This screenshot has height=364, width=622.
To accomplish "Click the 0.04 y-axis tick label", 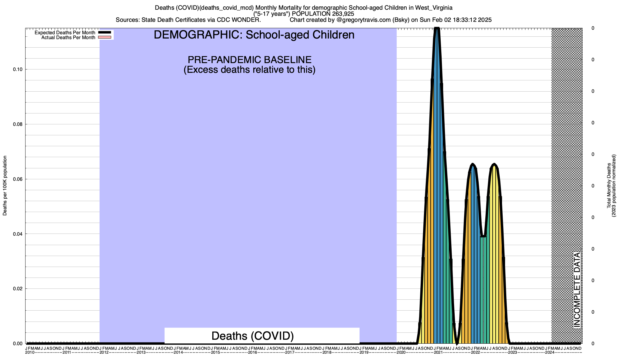I will click(x=17, y=234).
